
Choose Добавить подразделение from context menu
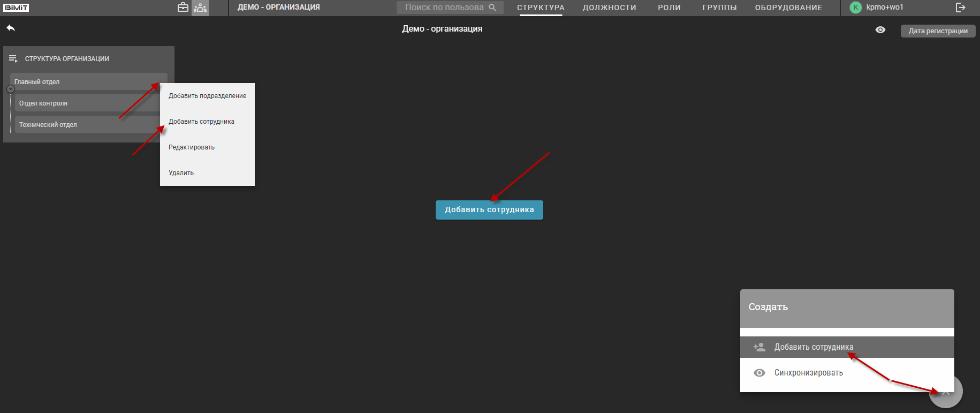(207, 96)
